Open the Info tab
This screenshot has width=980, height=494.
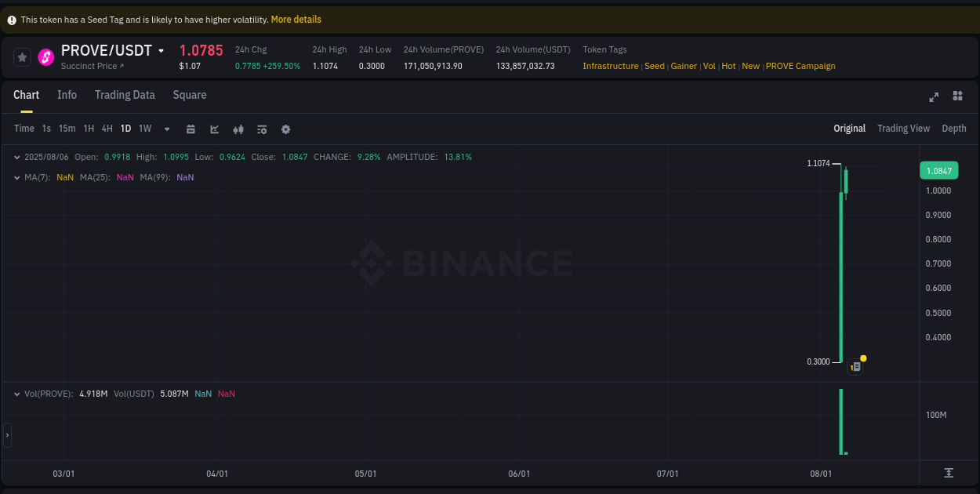tap(67, 95)
